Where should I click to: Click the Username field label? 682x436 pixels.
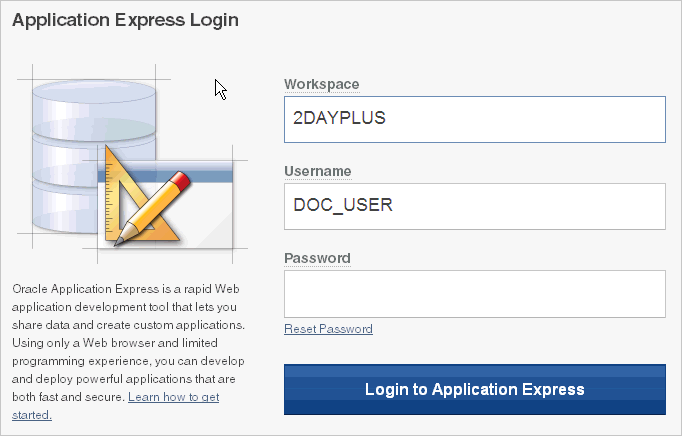click(318, 171)
